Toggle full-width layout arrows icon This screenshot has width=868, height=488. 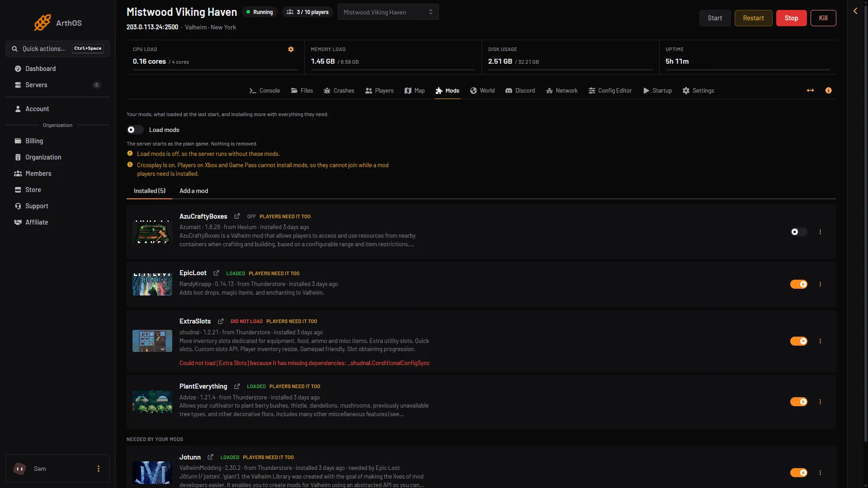click(811, 90)
